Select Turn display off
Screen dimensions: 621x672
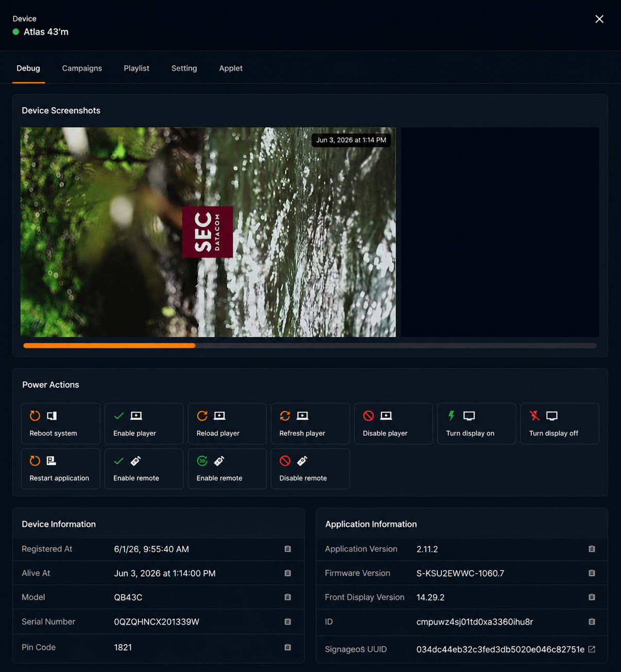pyautogui.click(x=560, y=424)
